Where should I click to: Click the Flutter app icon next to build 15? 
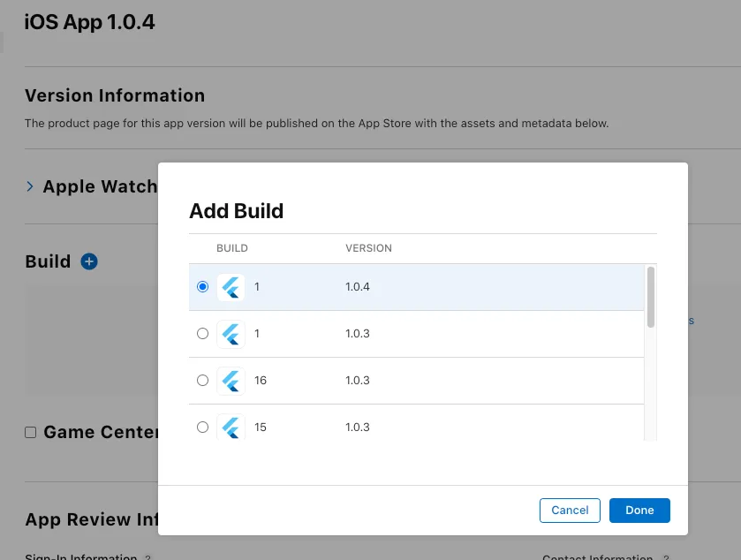[231, 427]
